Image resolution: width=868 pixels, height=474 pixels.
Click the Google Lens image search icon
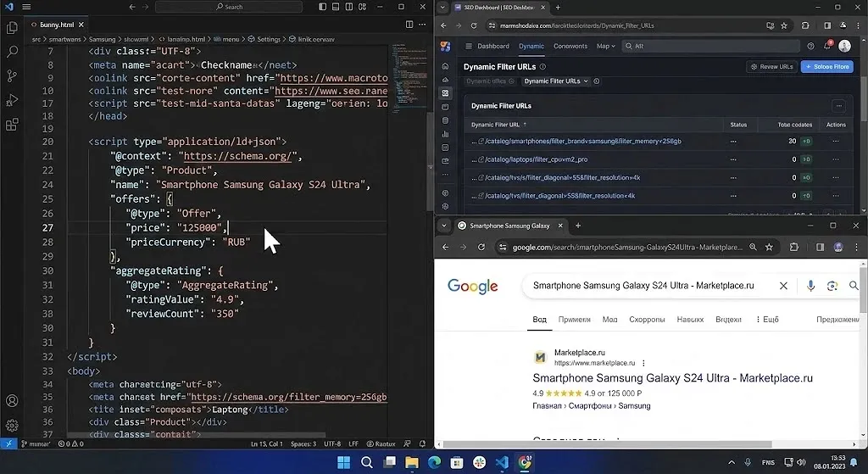(x=832, y=287)
